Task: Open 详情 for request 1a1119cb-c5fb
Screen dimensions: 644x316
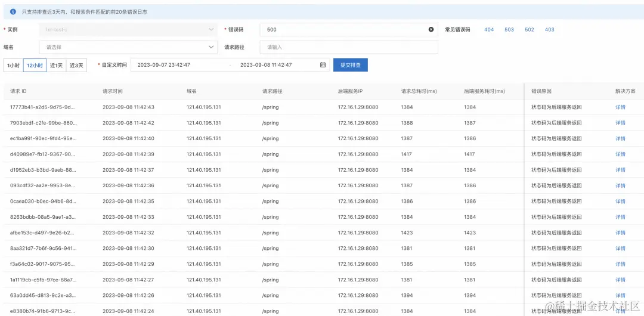Action: pos(620,280)
